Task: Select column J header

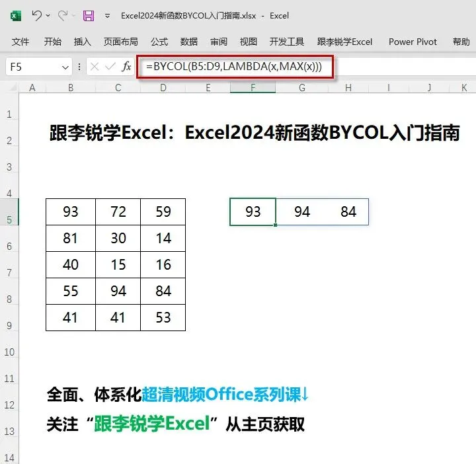Action: click(429, 88)
